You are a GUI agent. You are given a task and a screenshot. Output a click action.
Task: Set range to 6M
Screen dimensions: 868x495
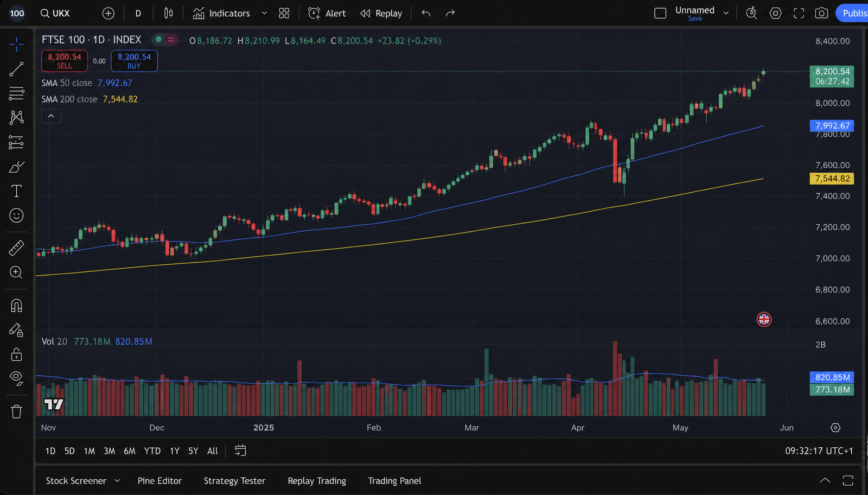[x=130, y=451]
